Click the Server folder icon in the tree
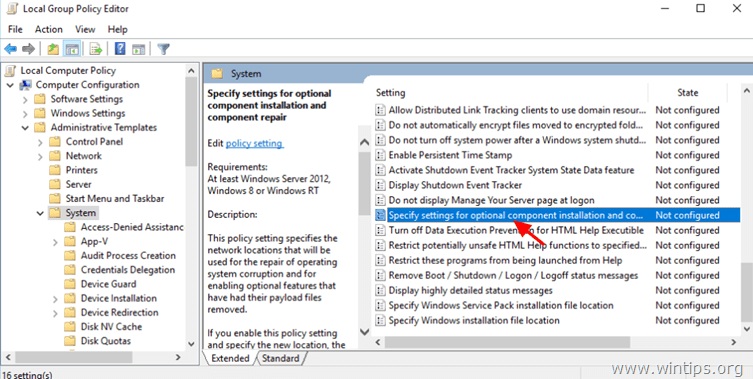This screenshot has width=753, height=379. coord(55,184)
